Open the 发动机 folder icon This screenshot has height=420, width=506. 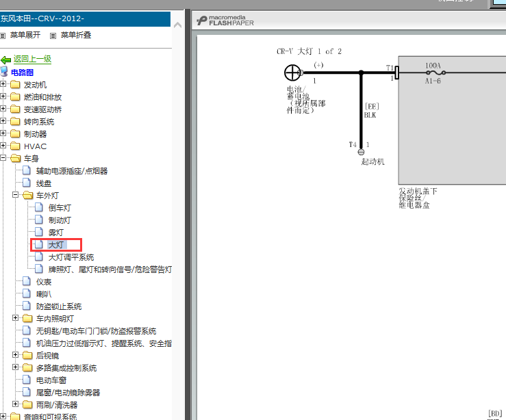pos(15,84)
